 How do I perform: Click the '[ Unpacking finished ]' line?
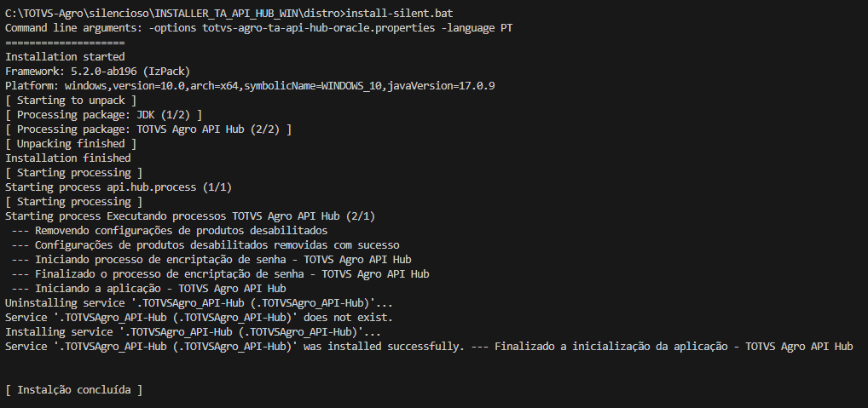coord(71,143)
